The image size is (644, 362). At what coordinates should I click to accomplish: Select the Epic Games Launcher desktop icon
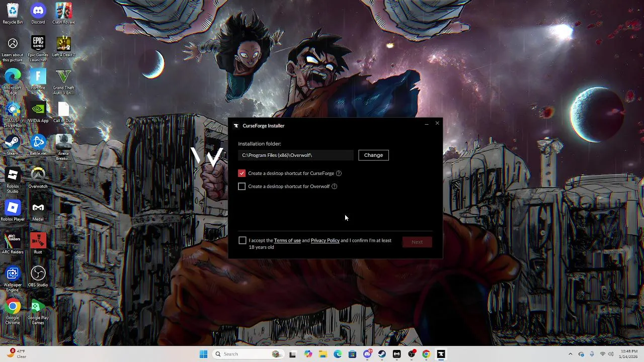[x=38, y=49]
